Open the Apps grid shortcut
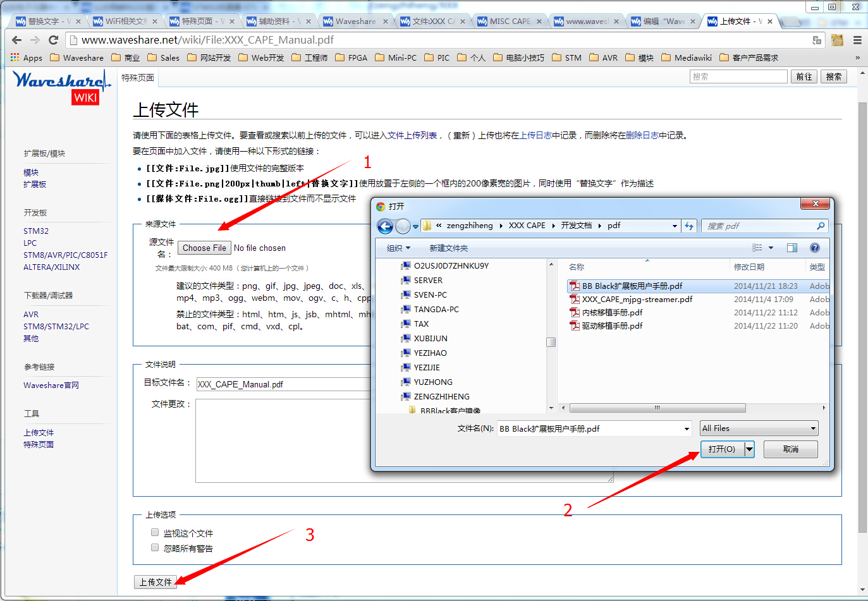Screen dimensions: 868x601 tap(27, 58)
